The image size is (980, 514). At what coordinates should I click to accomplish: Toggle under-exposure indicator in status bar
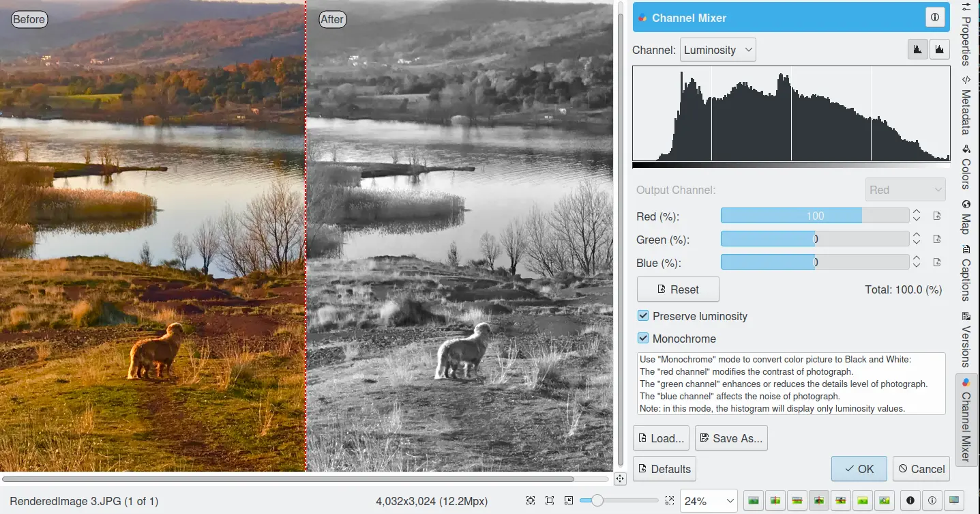(x=910, y=501)
